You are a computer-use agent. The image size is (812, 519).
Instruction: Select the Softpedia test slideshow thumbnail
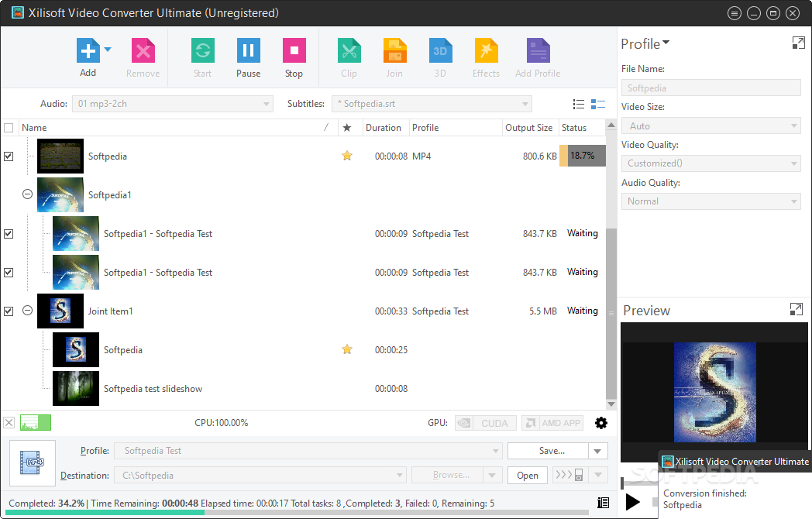[76, 388]
